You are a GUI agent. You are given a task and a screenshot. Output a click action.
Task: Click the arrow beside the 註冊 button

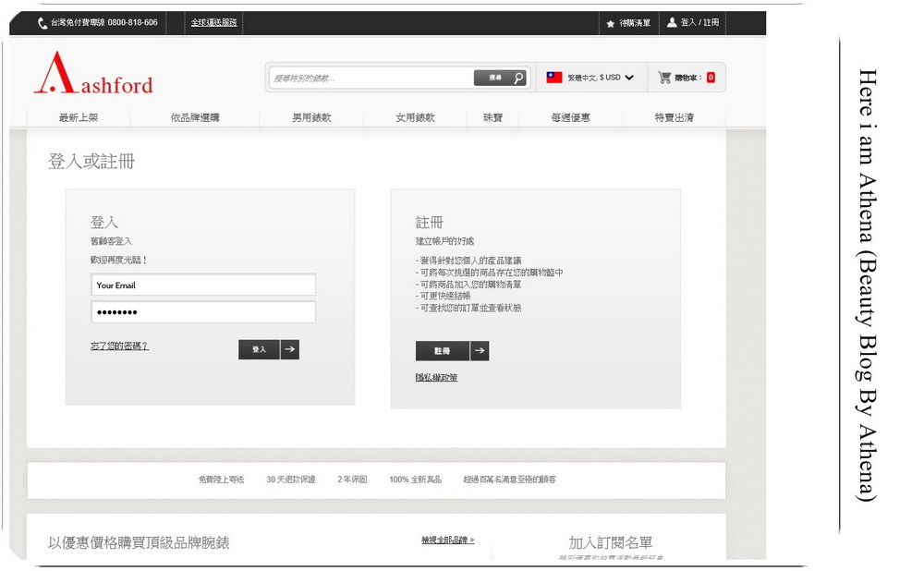point(480,350)
